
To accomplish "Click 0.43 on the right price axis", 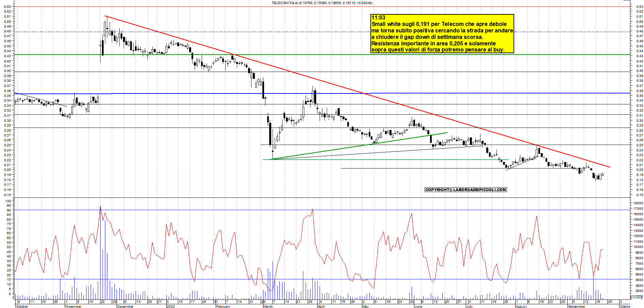I will [640, 56].
